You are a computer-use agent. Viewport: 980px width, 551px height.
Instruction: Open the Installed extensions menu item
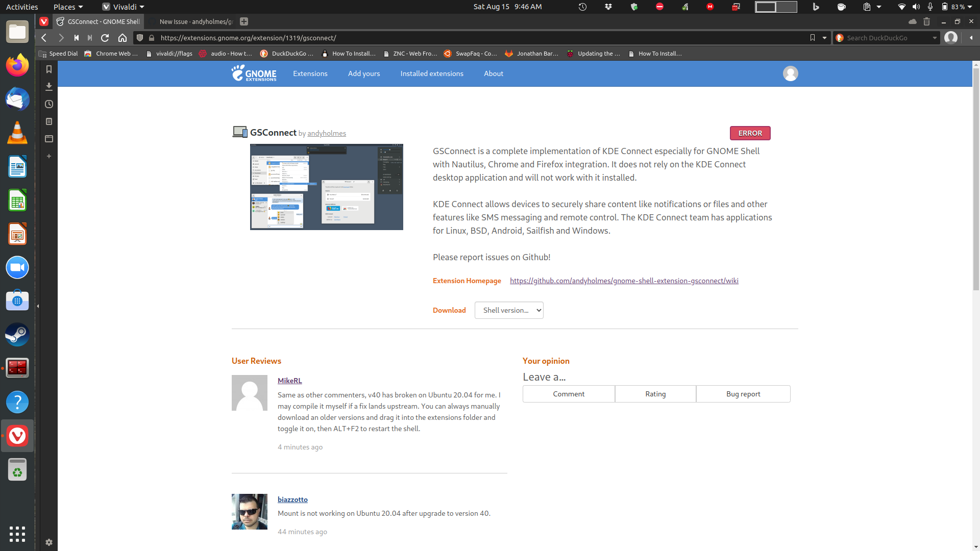click(x=431, y=73)
